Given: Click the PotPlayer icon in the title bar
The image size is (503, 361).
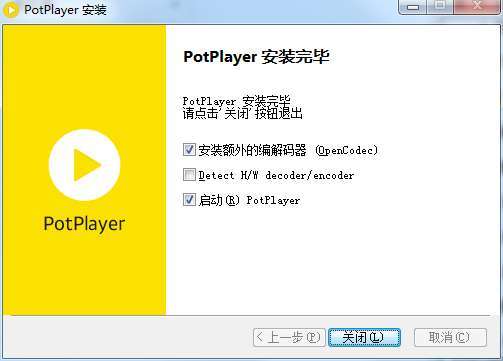Looking at the screenshot, I should pyautogui.click(x=11, y=10).
